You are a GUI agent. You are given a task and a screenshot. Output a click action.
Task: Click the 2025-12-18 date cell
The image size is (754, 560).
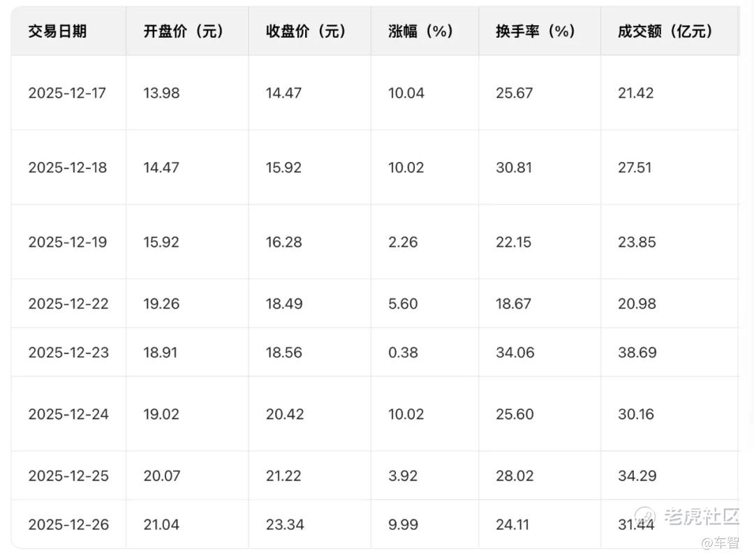point(67,168)
